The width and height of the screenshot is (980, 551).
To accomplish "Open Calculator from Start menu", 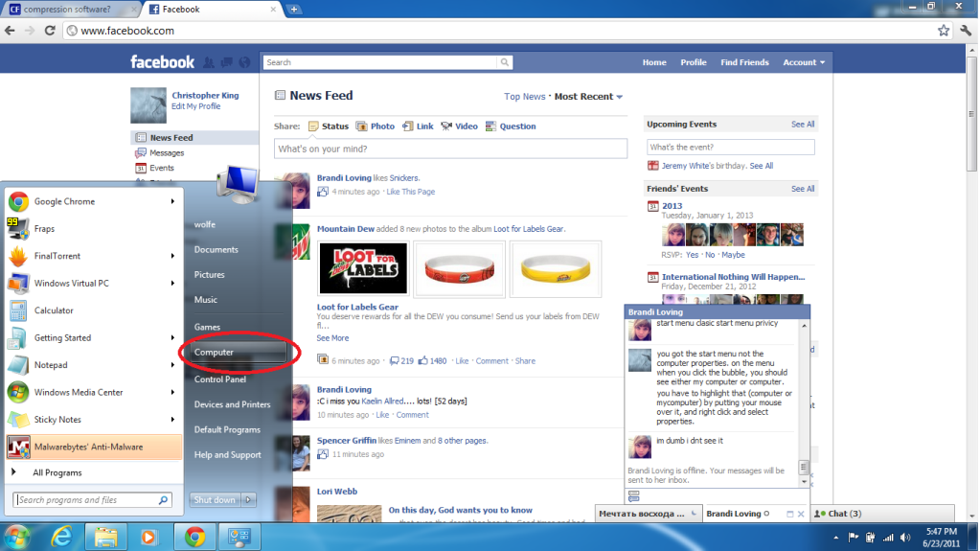I will point(54,310).
